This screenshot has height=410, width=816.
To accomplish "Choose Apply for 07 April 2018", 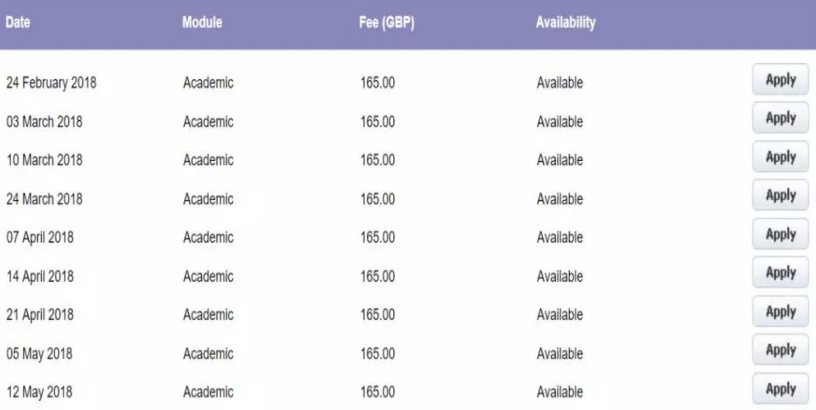I will click(x=780, y=234).
